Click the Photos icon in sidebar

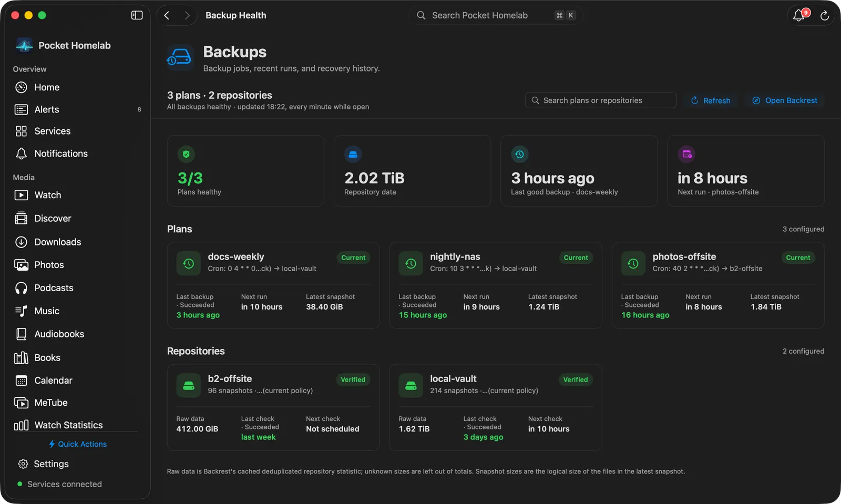(21, 265)
